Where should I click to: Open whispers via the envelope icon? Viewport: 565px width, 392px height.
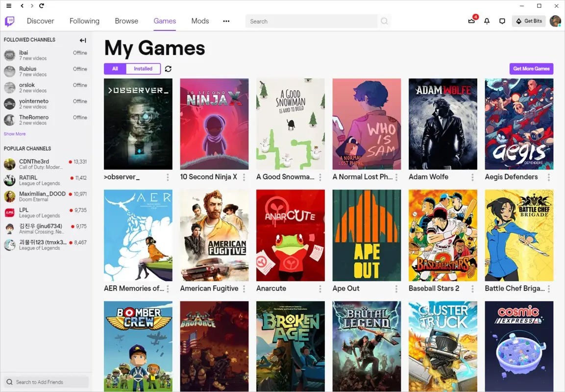pos(471,21)
